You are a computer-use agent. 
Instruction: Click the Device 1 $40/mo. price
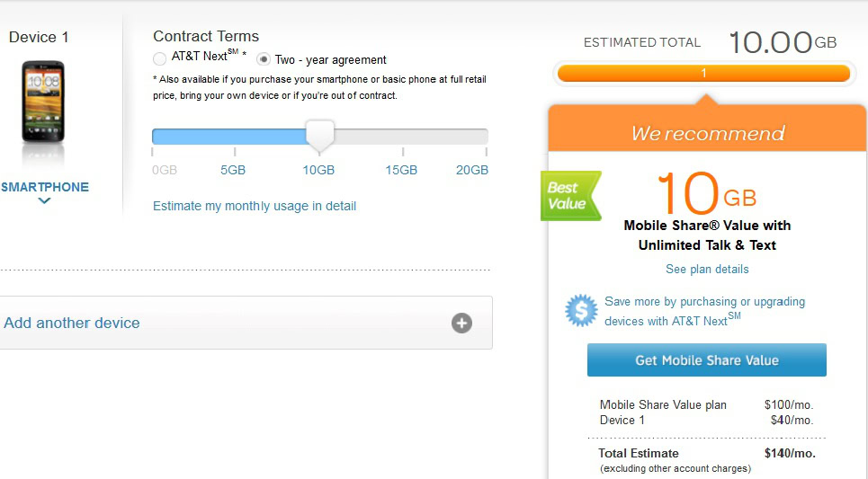tap(792, 421)
